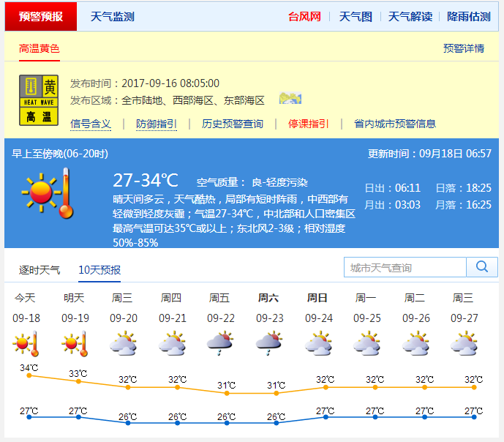Click the 日落：18:25 text
Image resolution: width=504 pixels, height=442 pixels.
464,188
